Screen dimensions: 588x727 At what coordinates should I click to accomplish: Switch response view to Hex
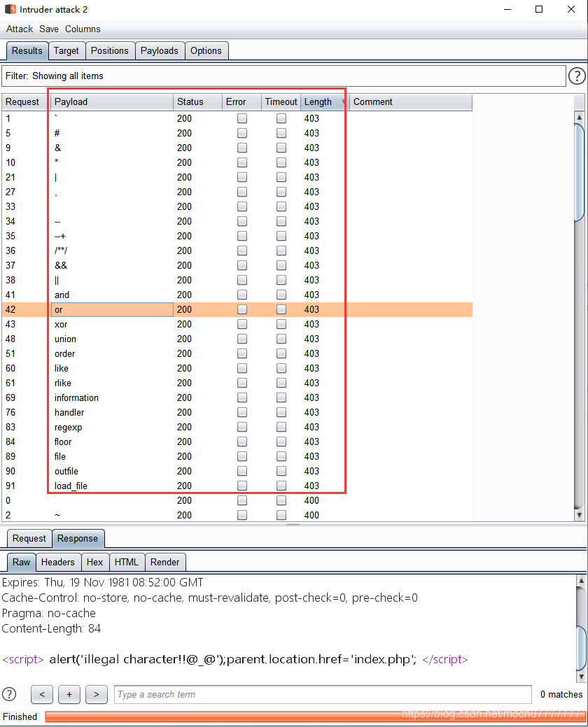point(94,562)
